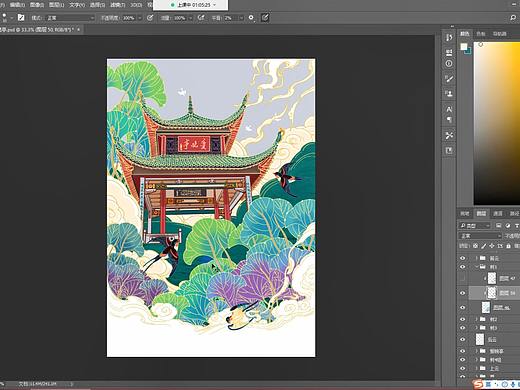Expand the 树3 layer group
Viewport: 520px width, 390px height.
[477, 328]
